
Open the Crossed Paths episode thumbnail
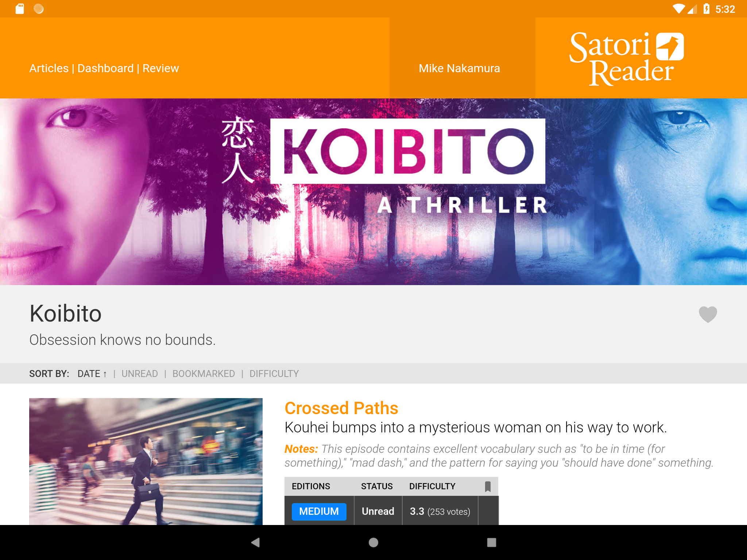[x=146, y=462]
